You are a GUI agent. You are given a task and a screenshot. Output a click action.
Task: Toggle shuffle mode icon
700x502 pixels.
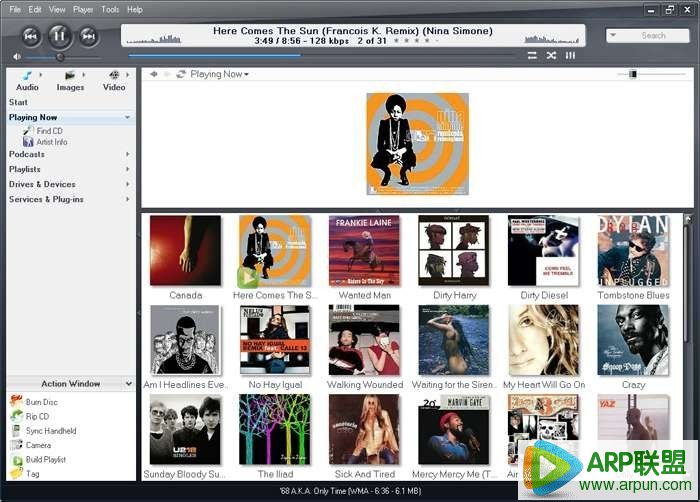point(551,55)
